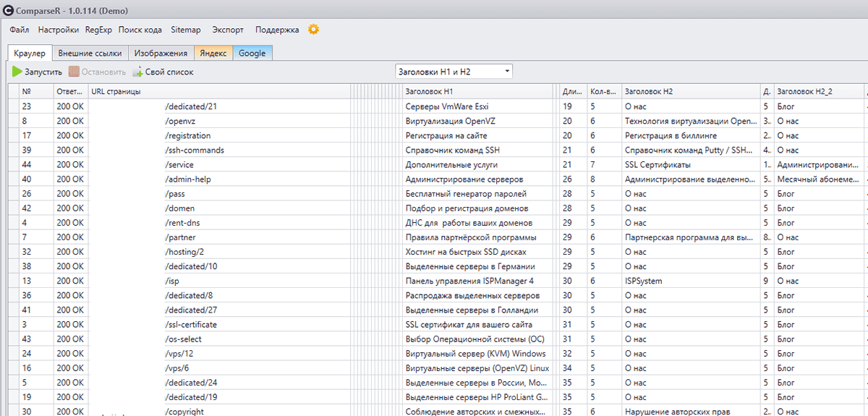Open the RegExp menu
Viewport: 868px width, 416px height.
pyautogui.click(x=98, y=30)
